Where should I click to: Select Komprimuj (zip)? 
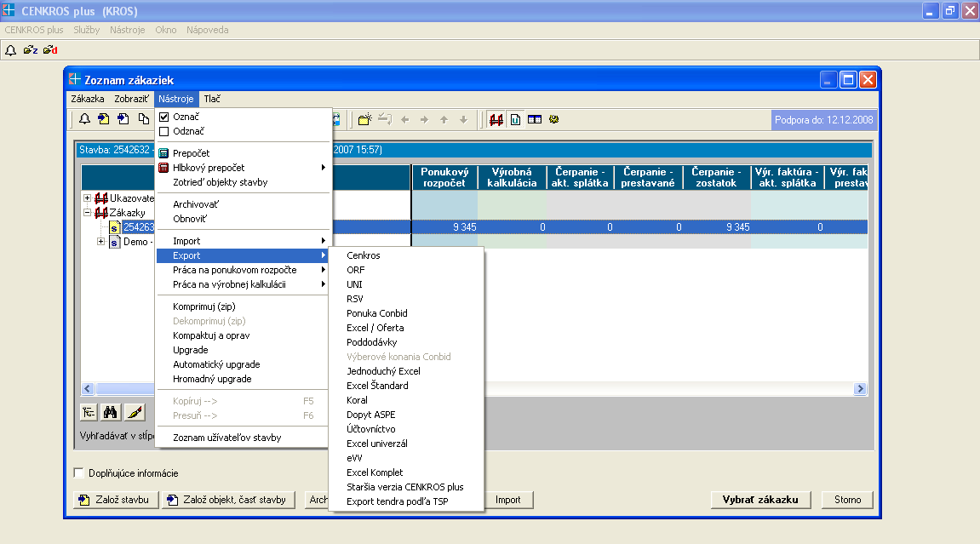click(204, 306)
